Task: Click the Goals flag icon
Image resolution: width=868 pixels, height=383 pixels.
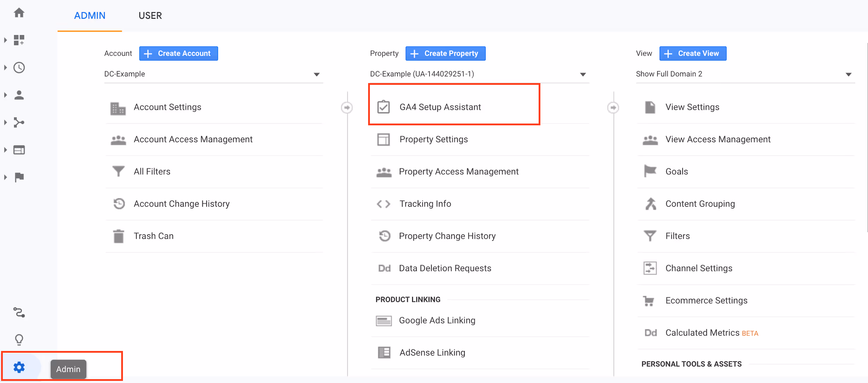Action: [x=650, y=171]
